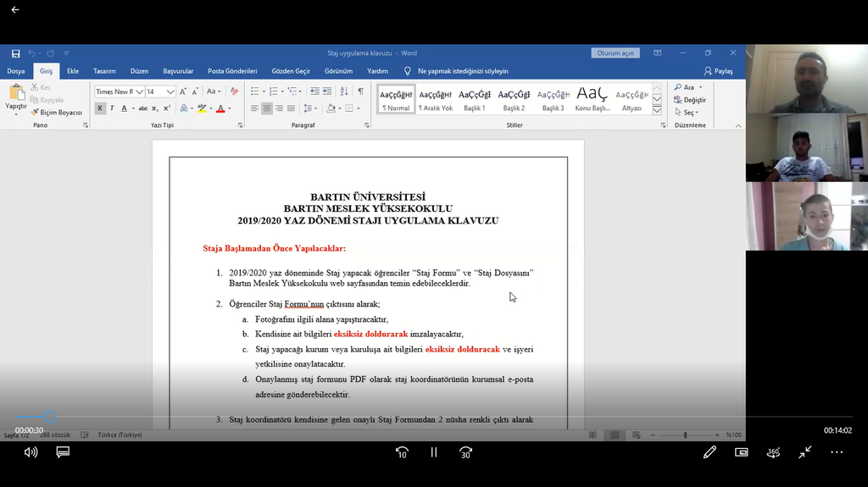Switch to the Gözden Geçir tab
This screenshot has height=487, width=868.
point(292,71)
